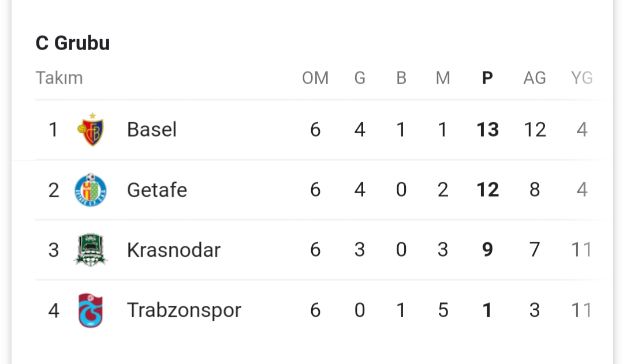The image size is (623, 364).
Task: Click the Getafe club crest icon
Action: click(x=91, y=190)
